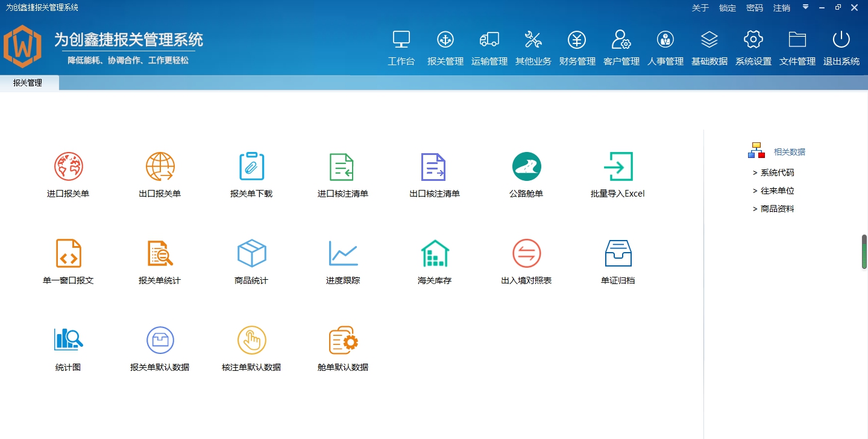Click the 锁定 option to lock the system
Screen dimensions: 868x439
[727, 8]
